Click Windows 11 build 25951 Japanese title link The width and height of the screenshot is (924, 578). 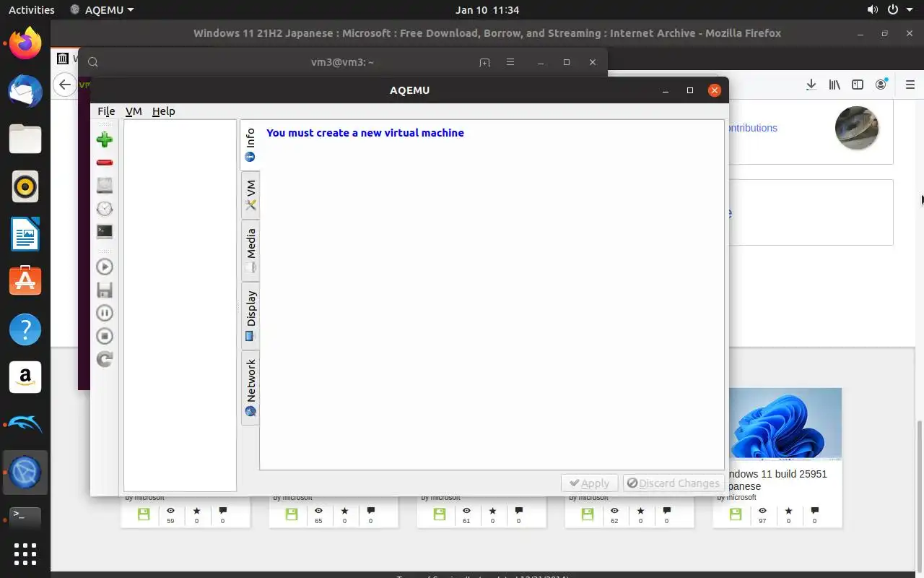point(777,480)
